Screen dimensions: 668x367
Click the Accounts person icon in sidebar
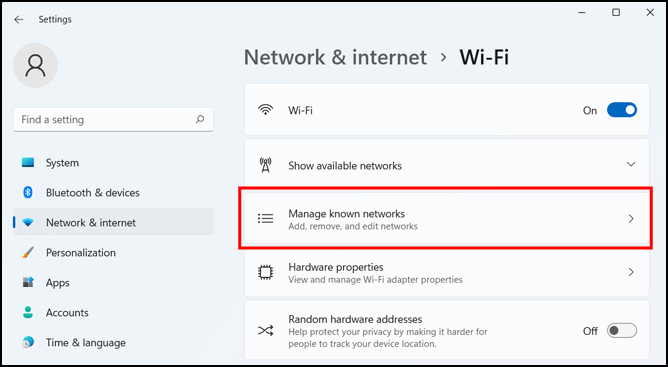coord(28,312)
